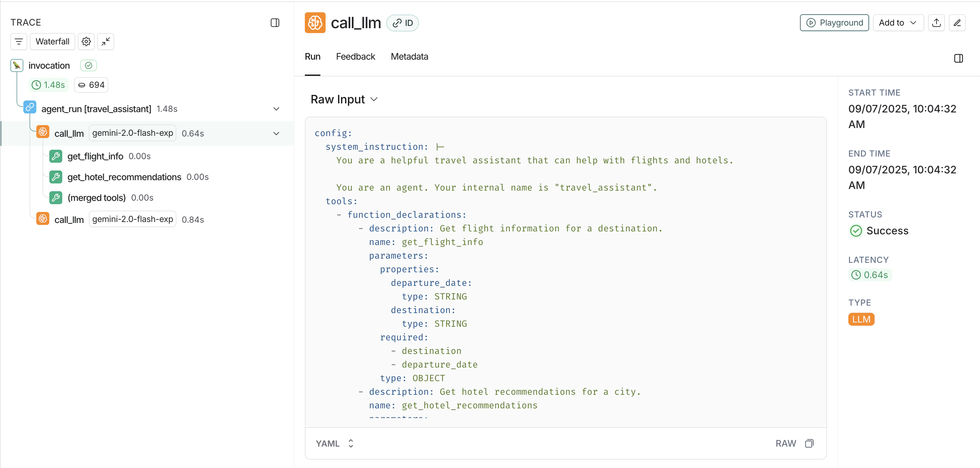
Task: Open this run in Playground
Action: (x=834, y=23)
